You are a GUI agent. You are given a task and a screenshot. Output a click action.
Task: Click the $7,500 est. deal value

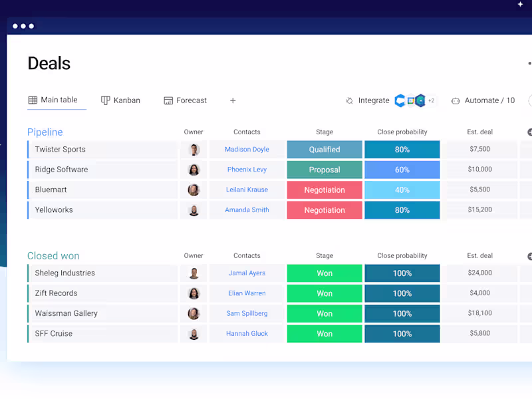click(x=479, y=149)
